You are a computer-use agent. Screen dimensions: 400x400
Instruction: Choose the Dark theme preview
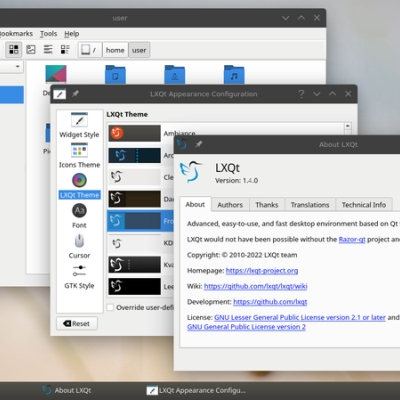134,199
